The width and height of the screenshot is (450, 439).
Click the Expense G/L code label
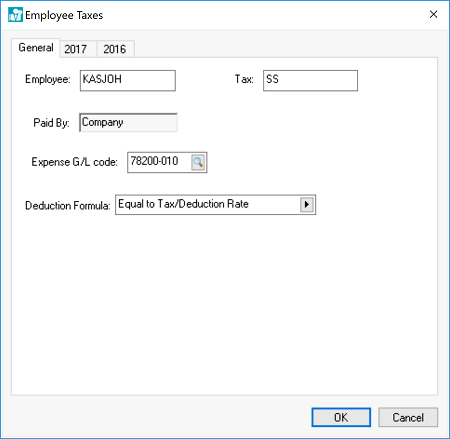[75, 162]
